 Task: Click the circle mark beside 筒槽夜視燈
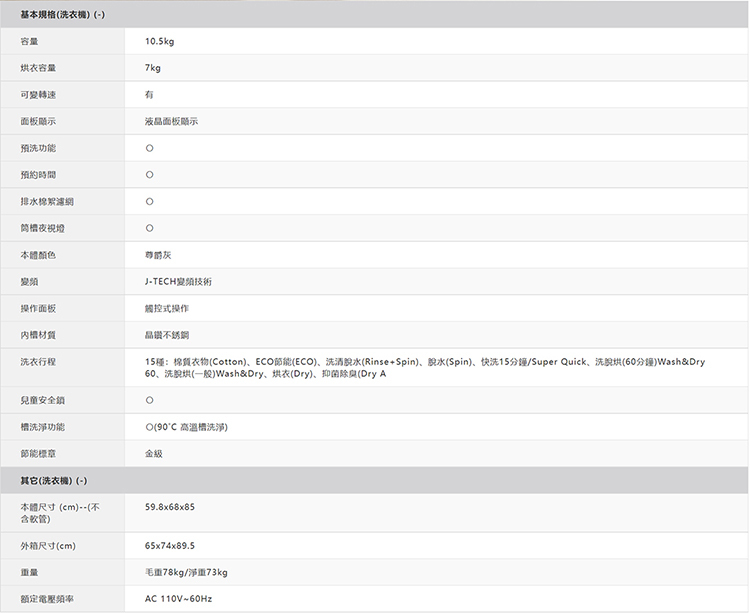(149, 228)
